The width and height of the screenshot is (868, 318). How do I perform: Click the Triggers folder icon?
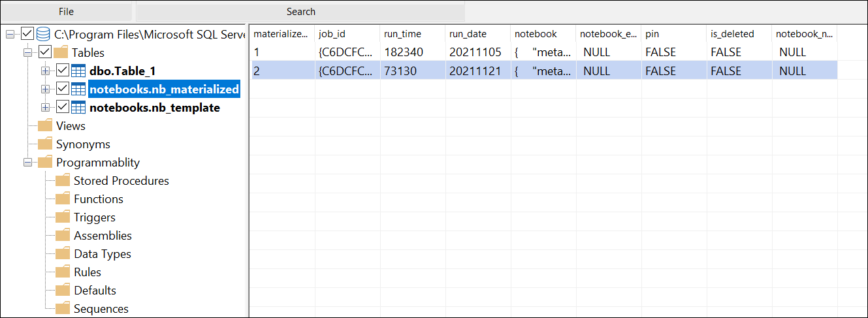pyautogui.click(x=63, y=217)
